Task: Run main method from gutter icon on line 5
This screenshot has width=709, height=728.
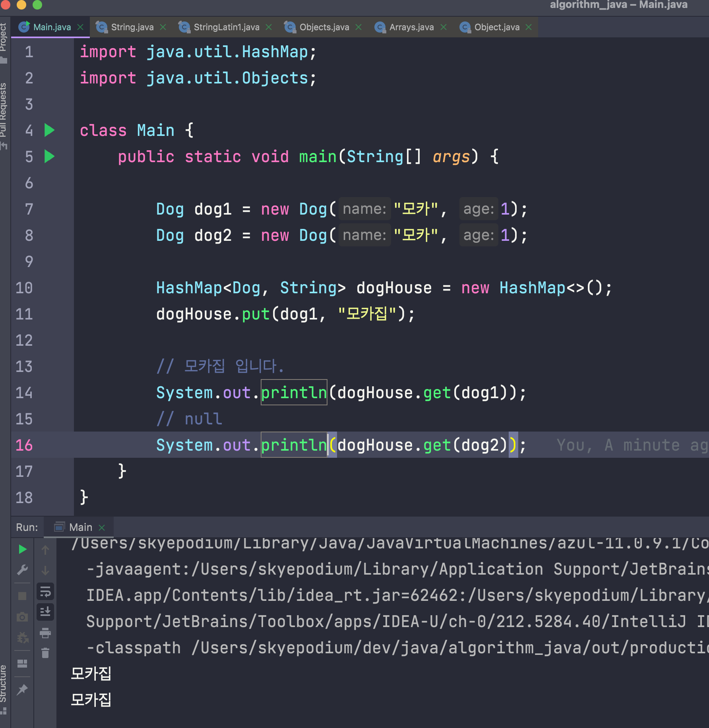Action: click(49, 157)
